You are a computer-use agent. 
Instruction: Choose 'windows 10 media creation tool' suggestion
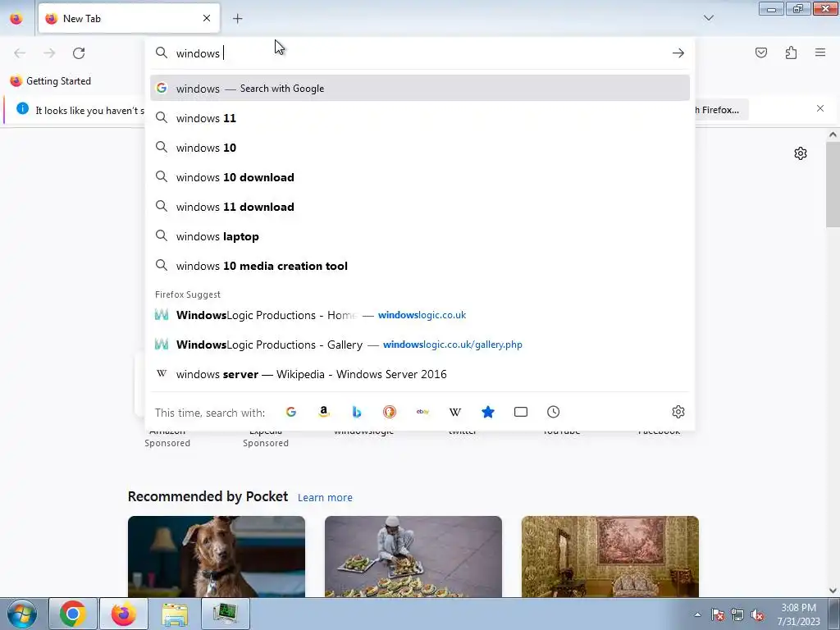click(420, 267)
